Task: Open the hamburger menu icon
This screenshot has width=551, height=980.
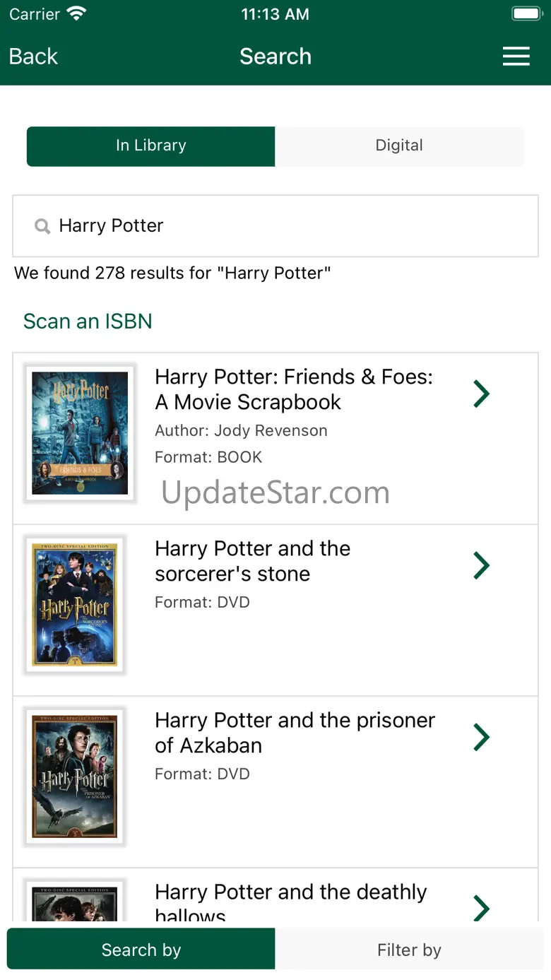Action: pos(516,57)
